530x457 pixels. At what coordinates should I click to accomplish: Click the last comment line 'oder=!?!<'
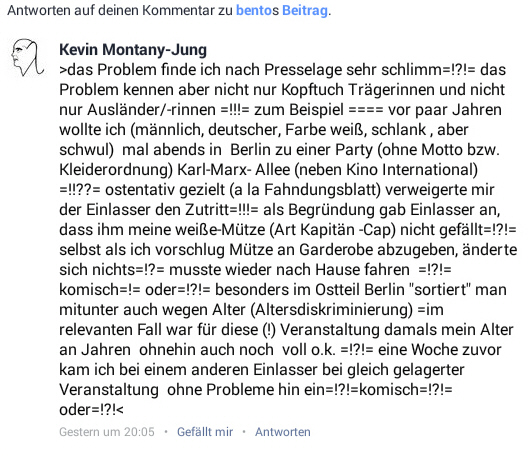[91, 410]
